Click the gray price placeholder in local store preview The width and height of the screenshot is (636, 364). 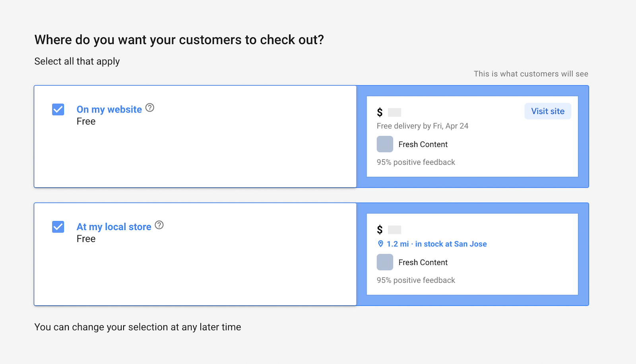tap(394, 230)
